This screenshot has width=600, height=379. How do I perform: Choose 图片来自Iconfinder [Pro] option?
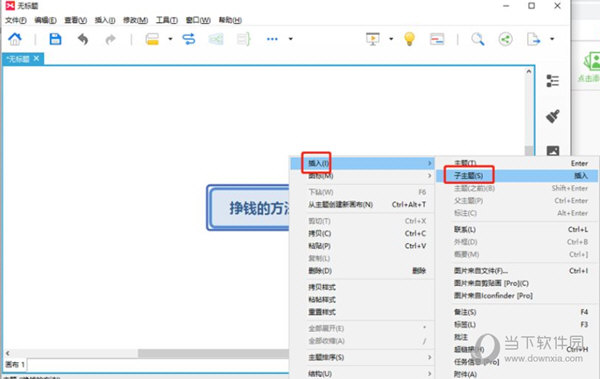517,296
